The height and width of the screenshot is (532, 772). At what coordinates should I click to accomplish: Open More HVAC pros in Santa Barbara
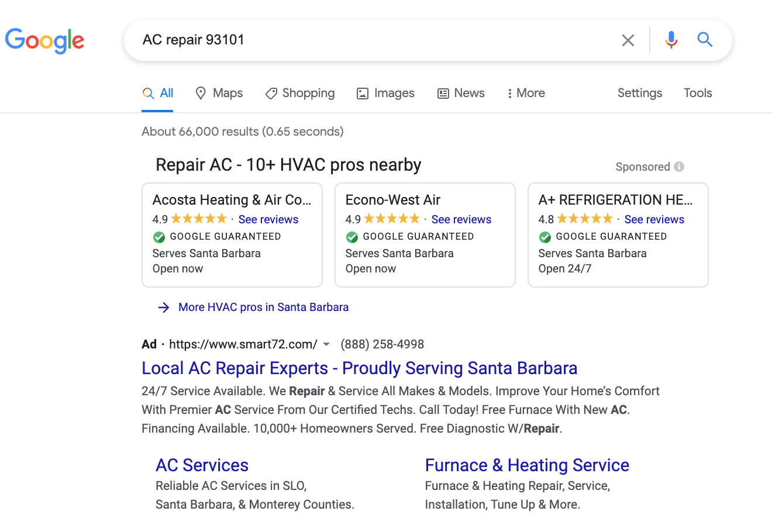263,307
